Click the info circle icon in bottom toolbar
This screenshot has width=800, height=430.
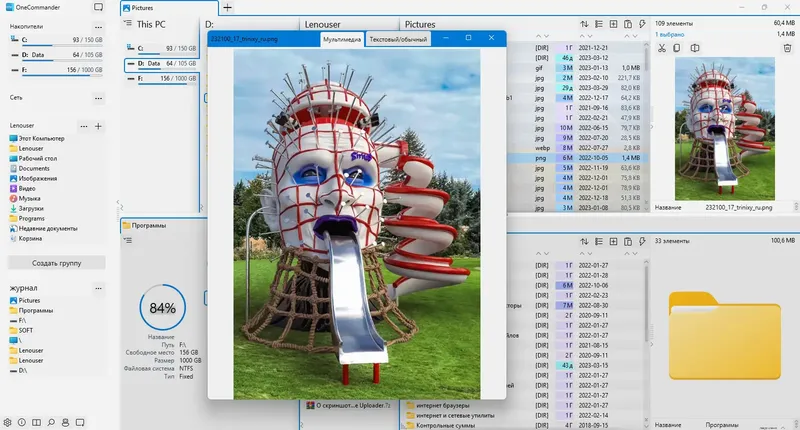22,422
